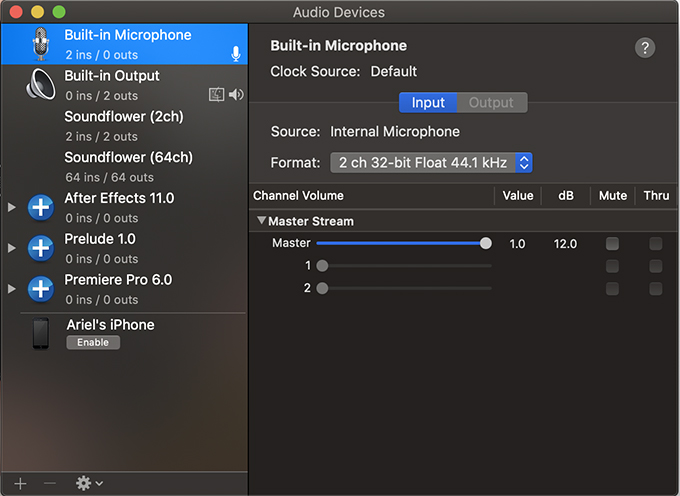Image resolution: width=680 pixels, height=496 pixels.
Task: Select Soundflower (64ch) in device list
Action: [124, 166]
